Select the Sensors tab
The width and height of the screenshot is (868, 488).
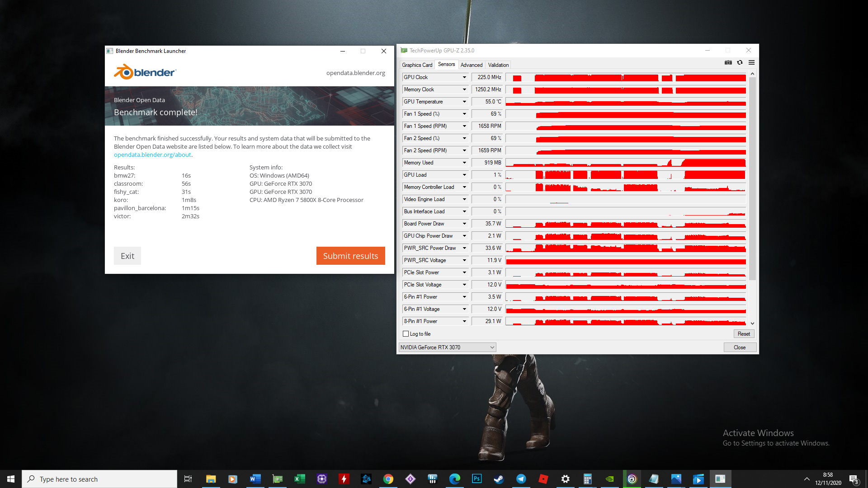[x=446, y=65]
